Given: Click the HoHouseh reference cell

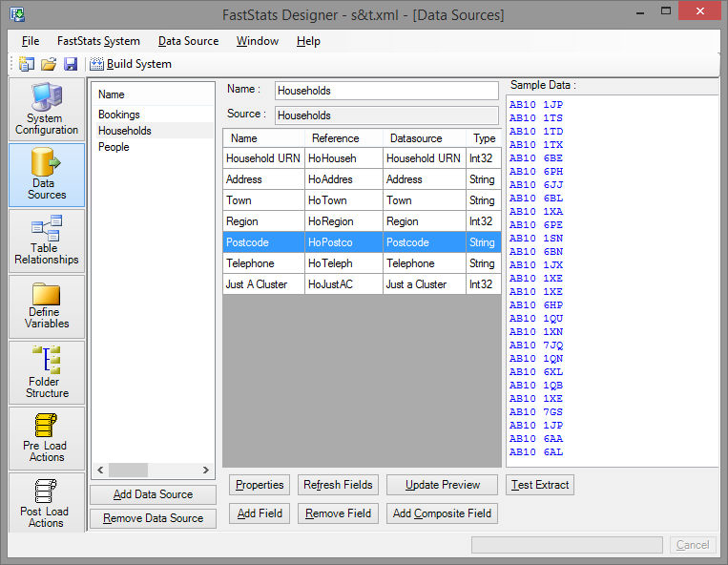Looking at the screenshot, I should (344, 158).
